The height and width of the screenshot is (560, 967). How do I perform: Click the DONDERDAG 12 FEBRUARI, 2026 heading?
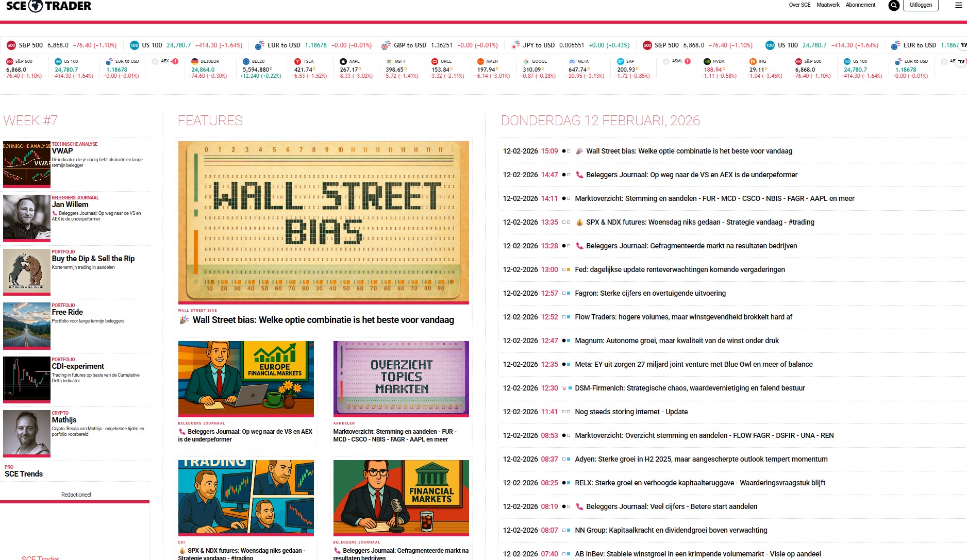(601, 121)
